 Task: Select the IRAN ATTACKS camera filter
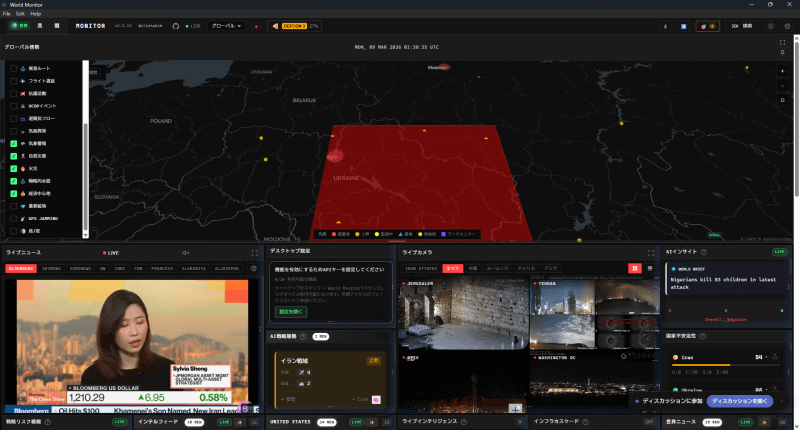[421, 268]
